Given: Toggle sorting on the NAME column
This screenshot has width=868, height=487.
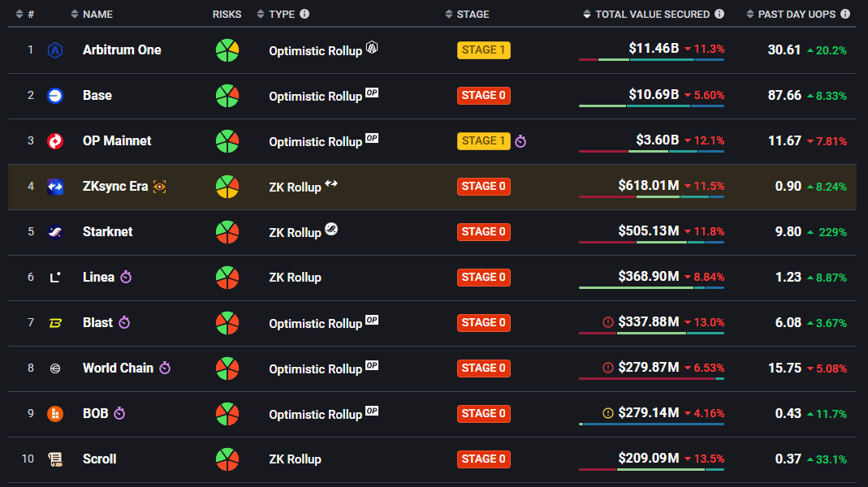Looking at the screenshot, I should coord(76,14).
